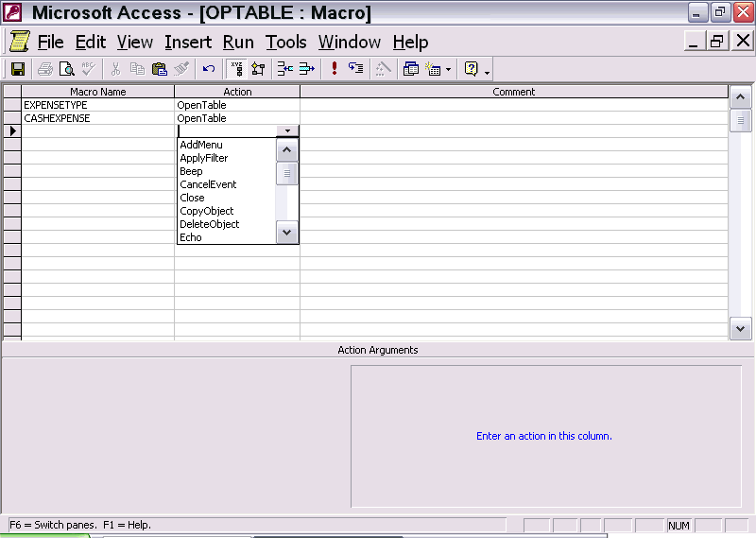This screenshot has height=538, width=756.
Task: Choose AddMenu from the action list
Action: click(227, 145)
